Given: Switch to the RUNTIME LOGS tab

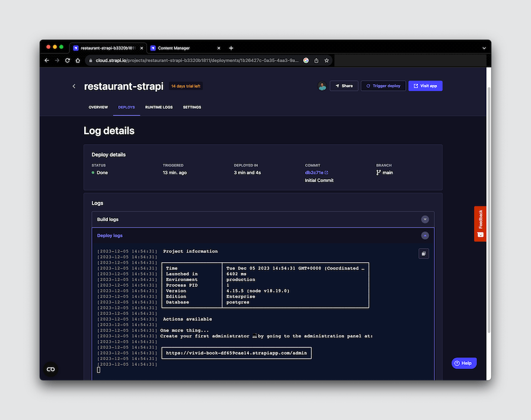Looking at the screenshot, I should 158,107.
